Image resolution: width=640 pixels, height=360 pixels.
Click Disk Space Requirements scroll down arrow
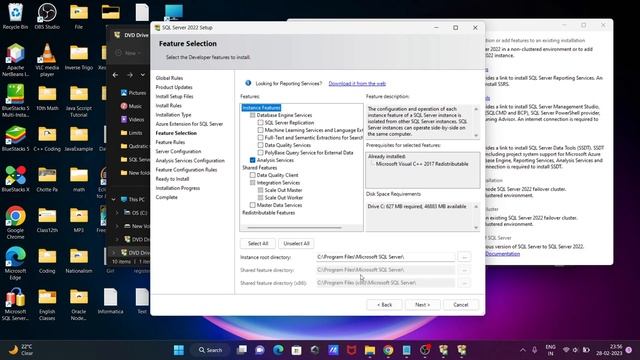[476, 228]
